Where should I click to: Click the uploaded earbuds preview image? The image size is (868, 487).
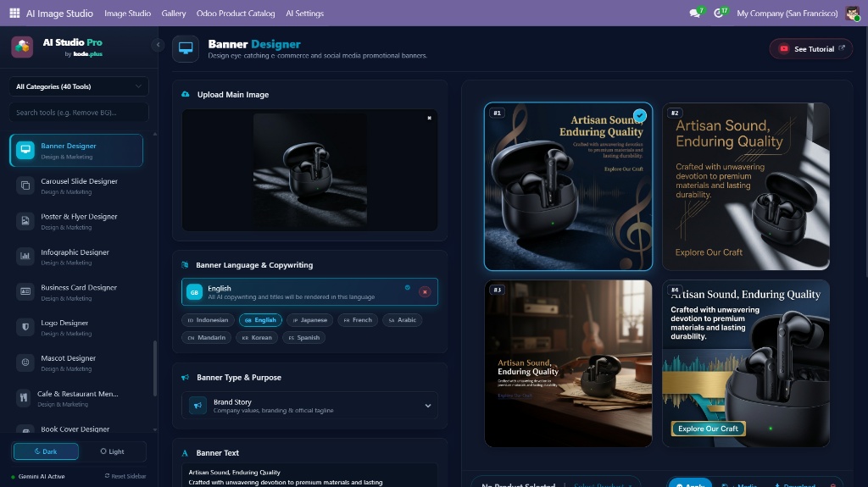[310, 170]
